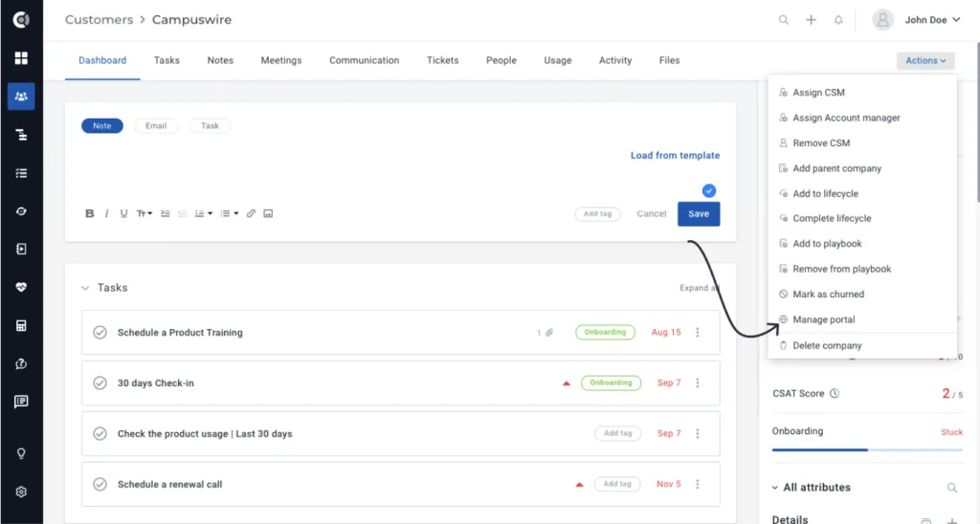This screenshot has height=524, width=980.
Task: Apply italic formatting in note editor
Action: pos(107,213)
